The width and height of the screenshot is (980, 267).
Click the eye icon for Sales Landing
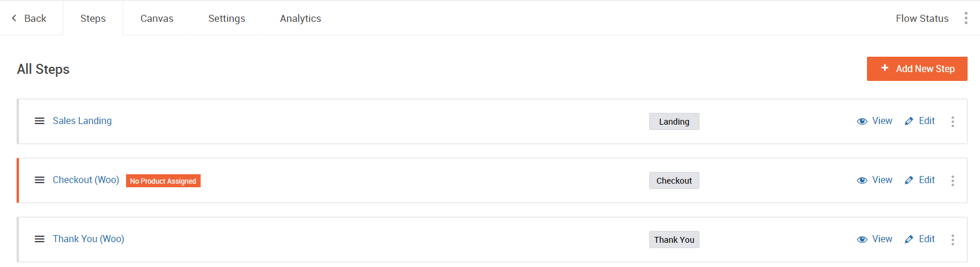pyautogui.click(x=862, y=121)
